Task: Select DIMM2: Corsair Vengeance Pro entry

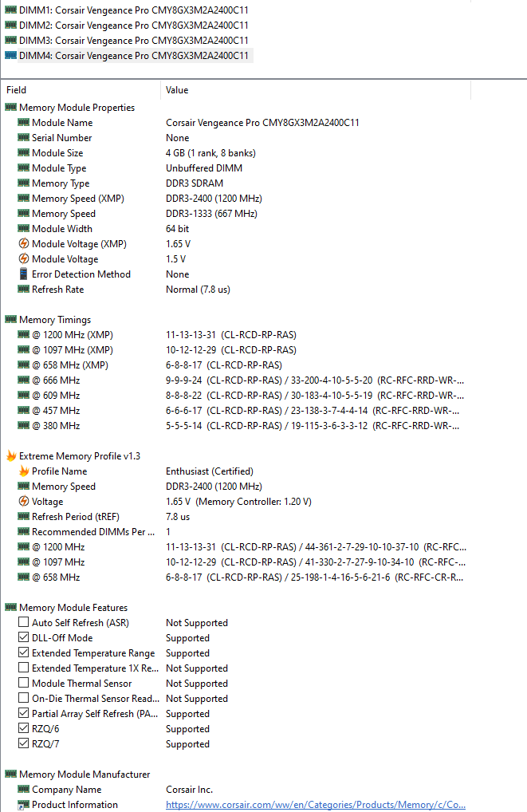Action: point(134,25)
